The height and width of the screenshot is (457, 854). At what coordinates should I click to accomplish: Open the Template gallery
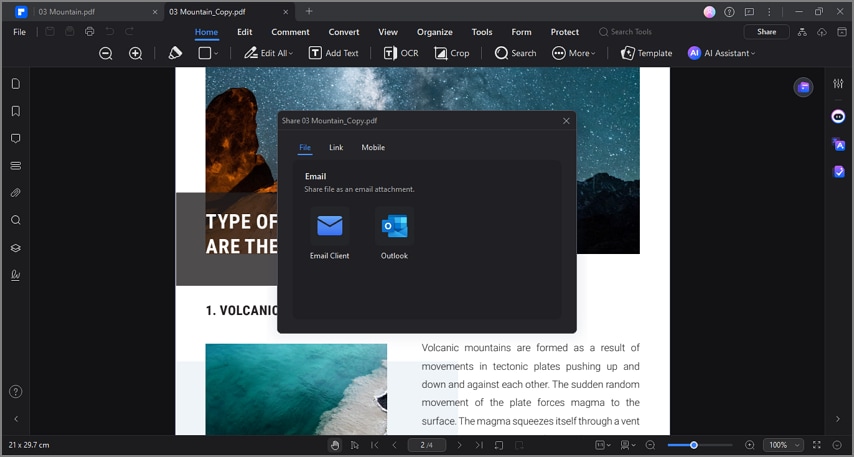646,53
